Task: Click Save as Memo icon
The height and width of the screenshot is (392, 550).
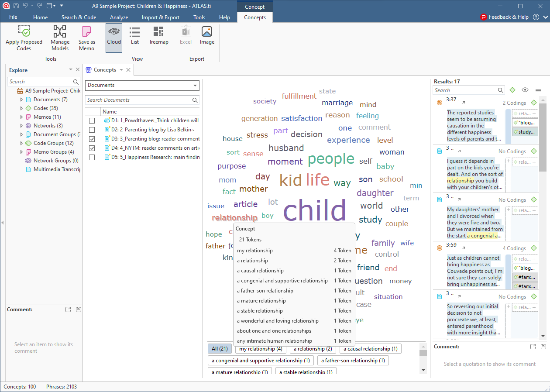Action: (x=86, y=32)
